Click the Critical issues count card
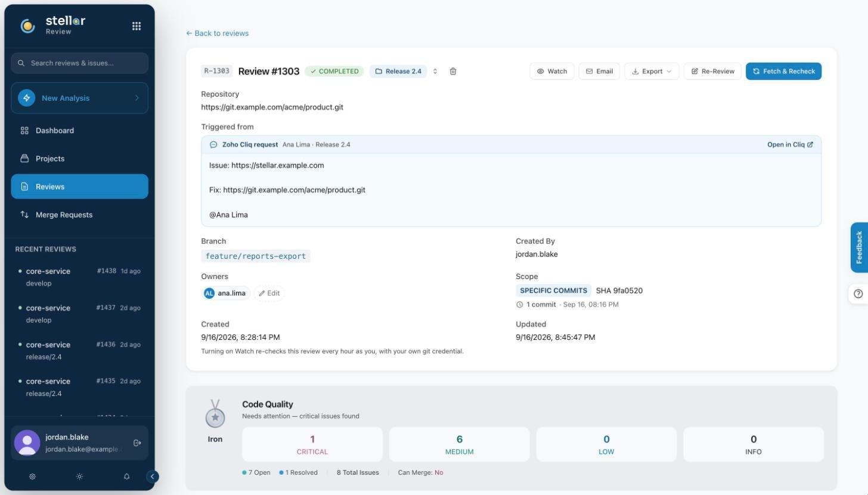Viewport: 868px width, 495px height. (x=312, y=444)
